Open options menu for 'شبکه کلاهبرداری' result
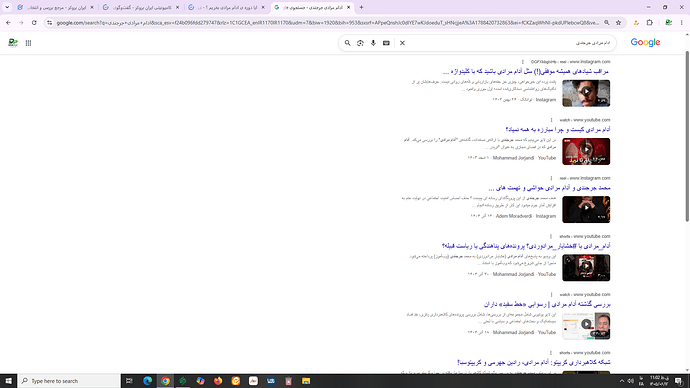690x388 pixels. (x=551, y=353)
